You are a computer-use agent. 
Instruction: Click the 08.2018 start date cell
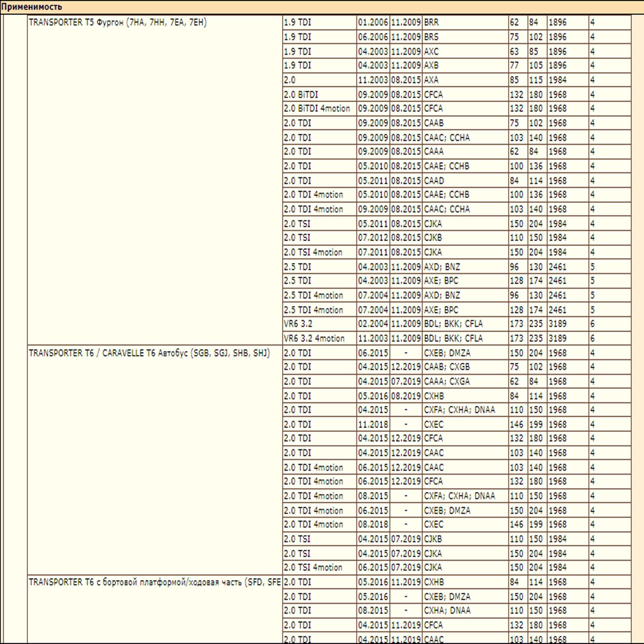[x=373, y=524]
